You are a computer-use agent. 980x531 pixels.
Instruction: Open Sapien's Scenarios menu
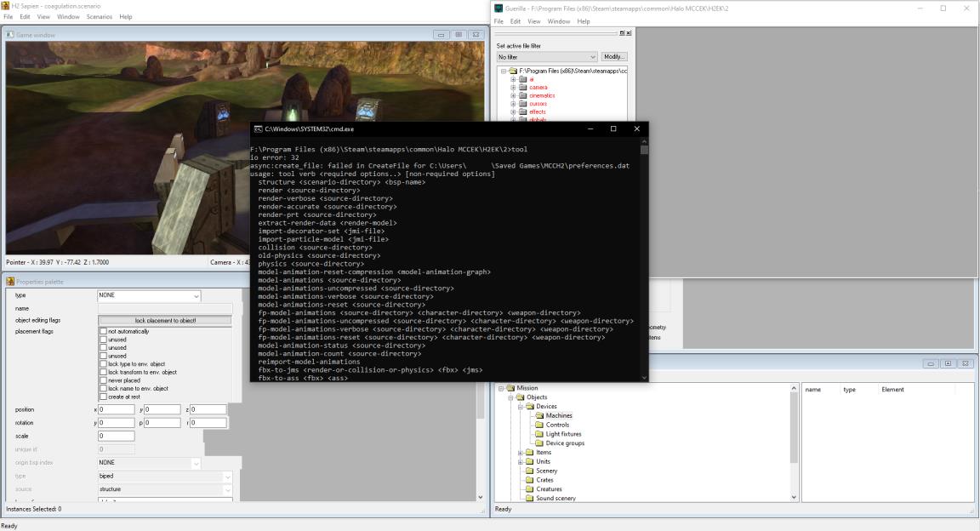[x=100, y=17]
